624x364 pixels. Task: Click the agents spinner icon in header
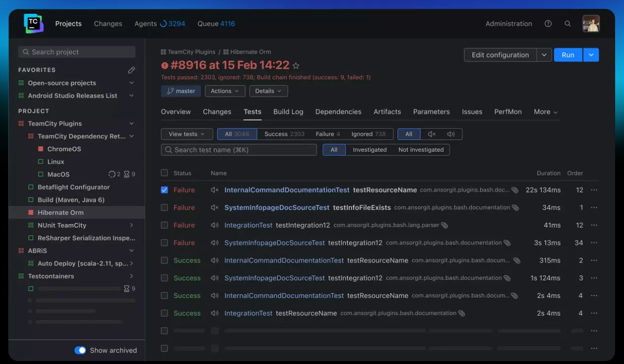coord(163,24)
